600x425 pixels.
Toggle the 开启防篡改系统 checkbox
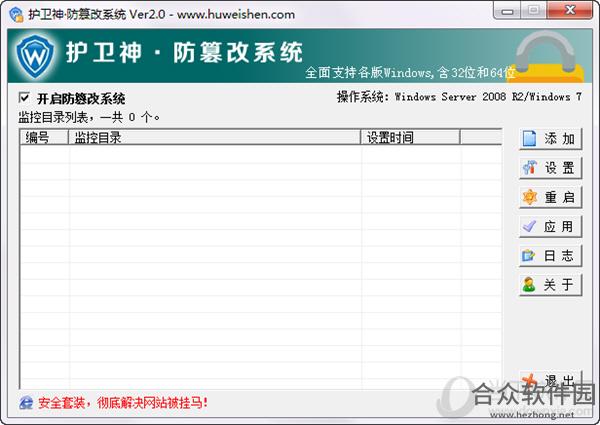tap(24, 98)
